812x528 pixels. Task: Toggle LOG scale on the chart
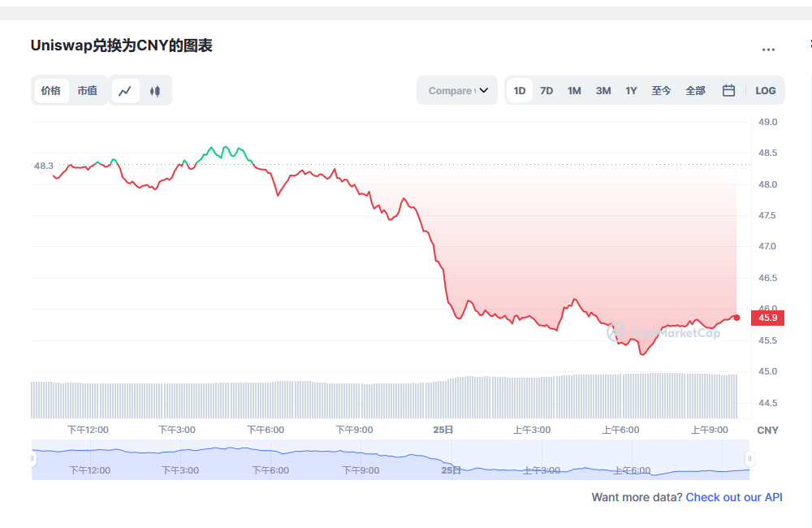pyautogui.click(x=766, y=91)
